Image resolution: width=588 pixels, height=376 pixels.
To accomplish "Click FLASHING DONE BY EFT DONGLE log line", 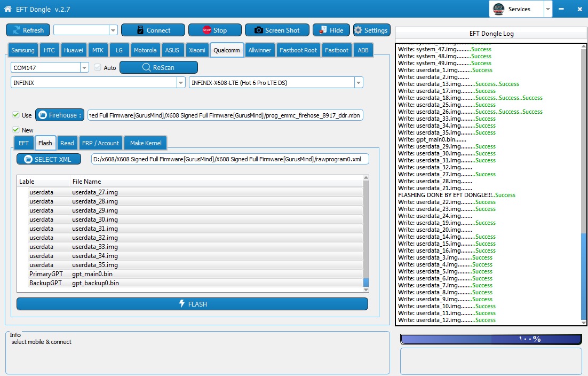I will [456, 195].
